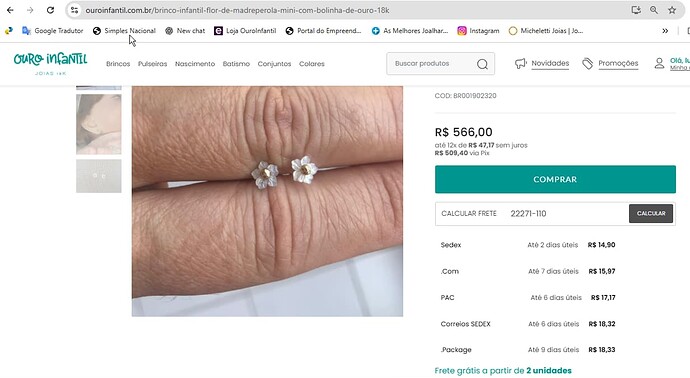Expand hidden bookmarks with the double chevron

[x=665, y=31]
